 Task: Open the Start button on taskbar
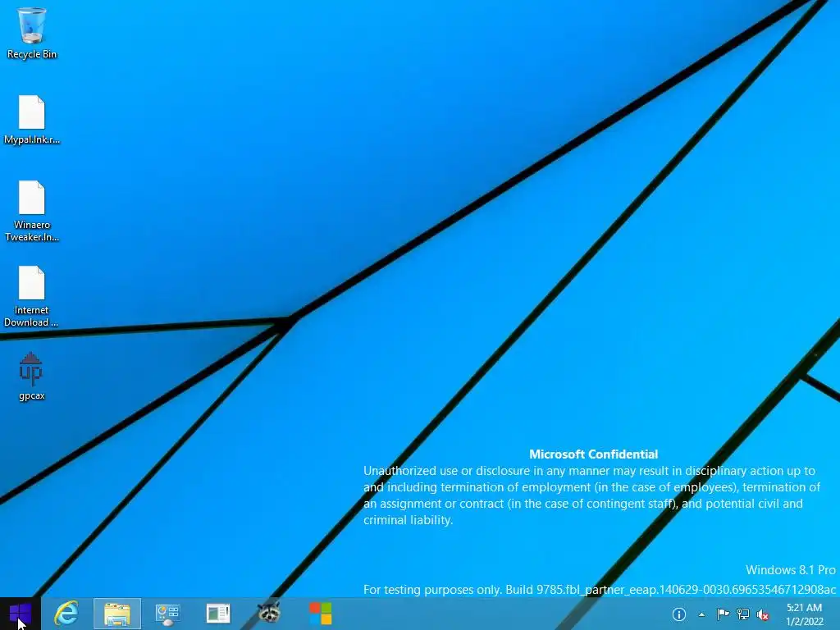coord(21,614)
